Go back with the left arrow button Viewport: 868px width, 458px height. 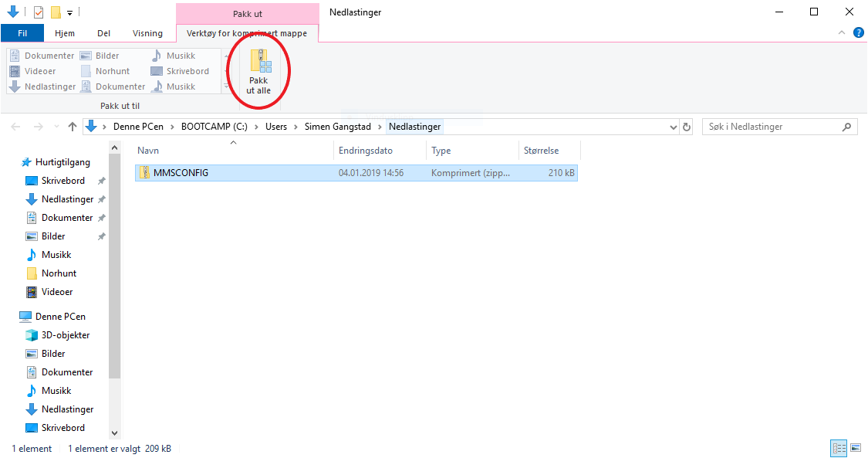[15, 127]
